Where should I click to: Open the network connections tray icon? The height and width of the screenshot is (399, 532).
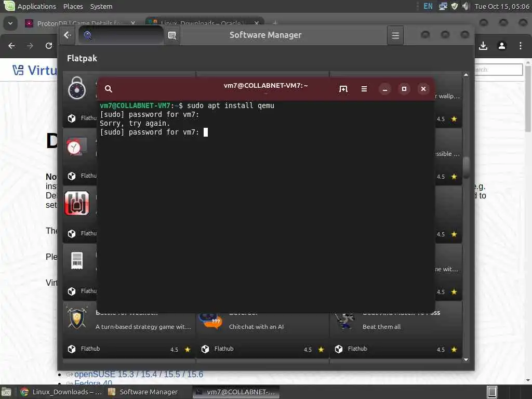pyautogui.click(x=443, y=6)
